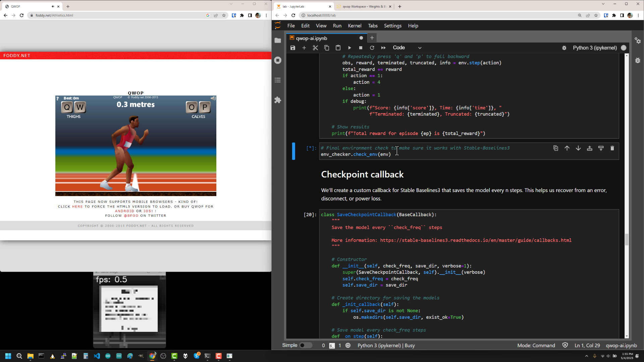Open the table of contents sidebar

click(x=278, y=80)
